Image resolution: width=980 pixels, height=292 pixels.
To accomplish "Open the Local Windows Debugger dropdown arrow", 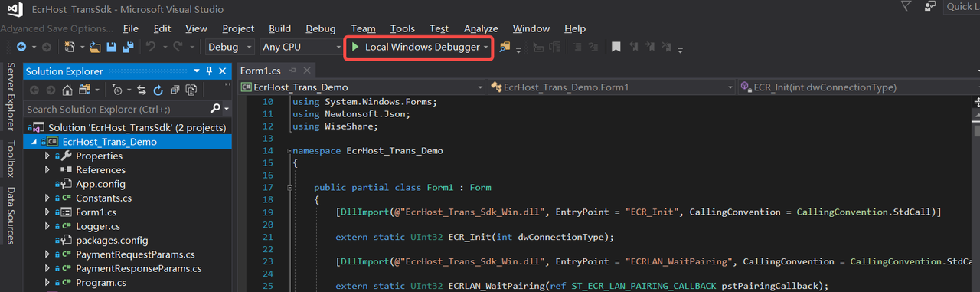I will click(x=486, y=48).
